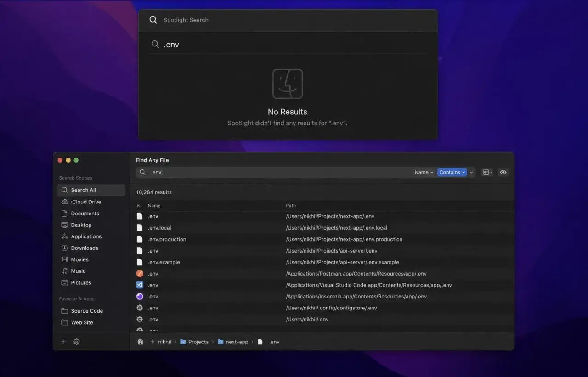588x377 pixels.
Task: Add a new search scope with plus icon
Action: tap(63, 342)
